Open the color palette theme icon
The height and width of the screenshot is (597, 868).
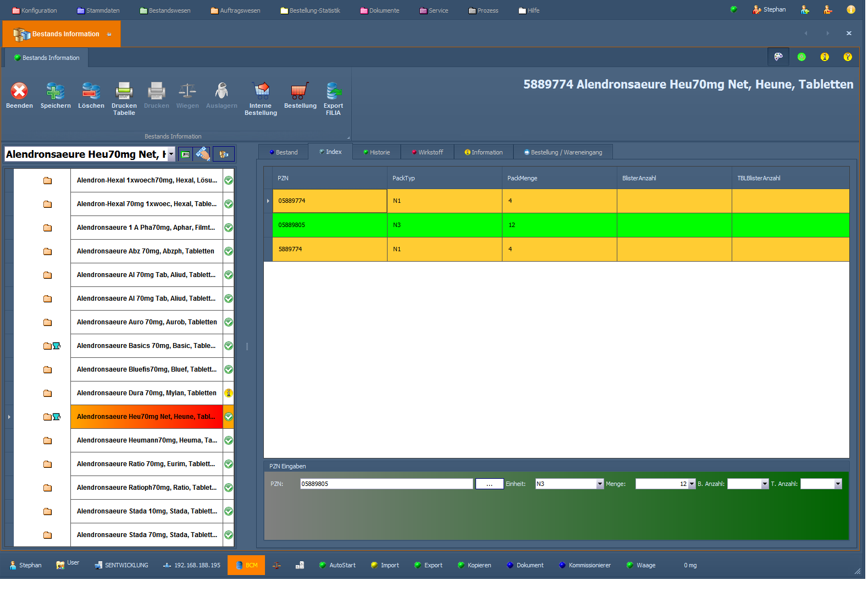point(778,57)
